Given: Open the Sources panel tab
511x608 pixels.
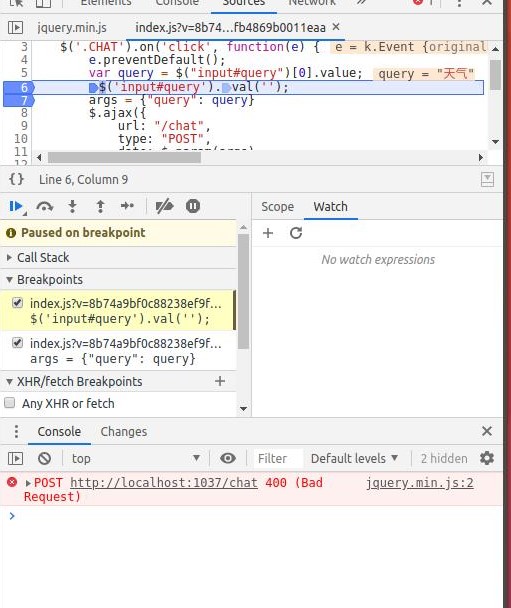Looking at the screenshot, I should pos(244,4).
